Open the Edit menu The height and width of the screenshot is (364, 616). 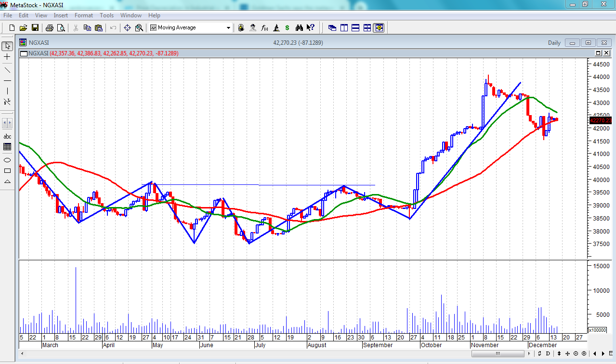24,15
